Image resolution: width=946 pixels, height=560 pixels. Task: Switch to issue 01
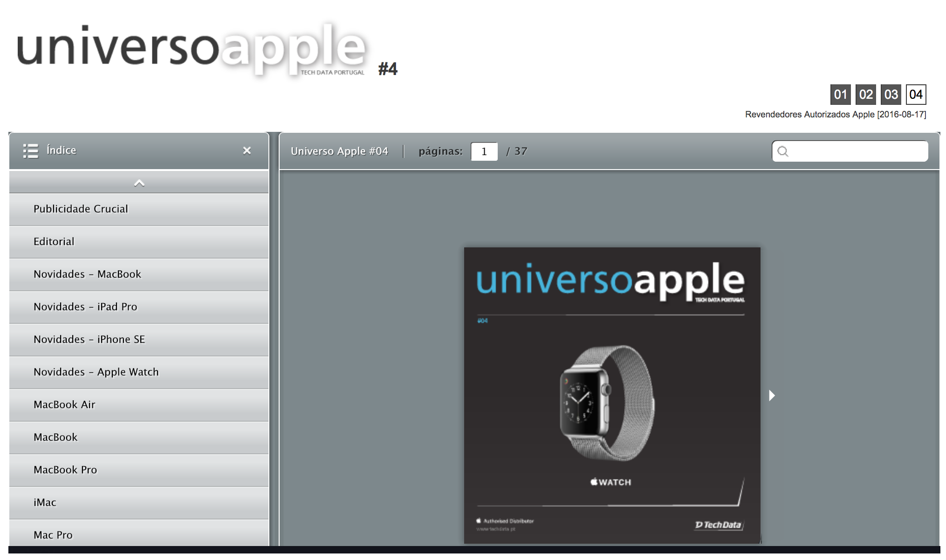coord(841,95)
